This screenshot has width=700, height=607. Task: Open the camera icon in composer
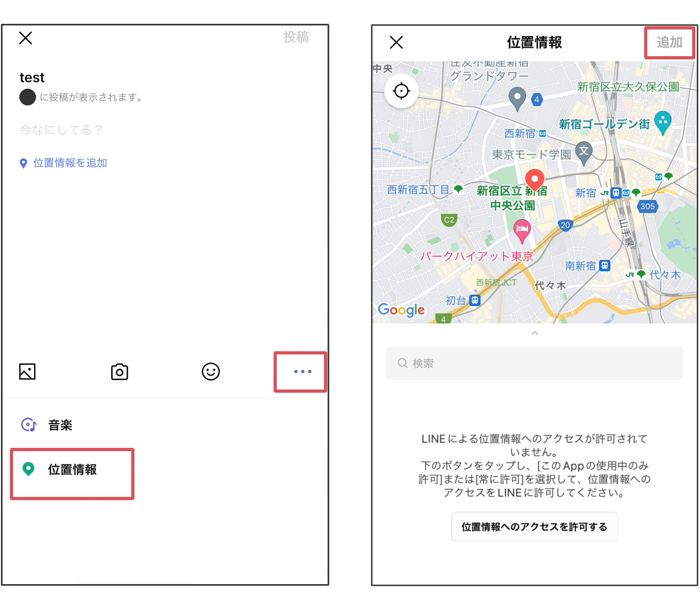click(119, 372)
